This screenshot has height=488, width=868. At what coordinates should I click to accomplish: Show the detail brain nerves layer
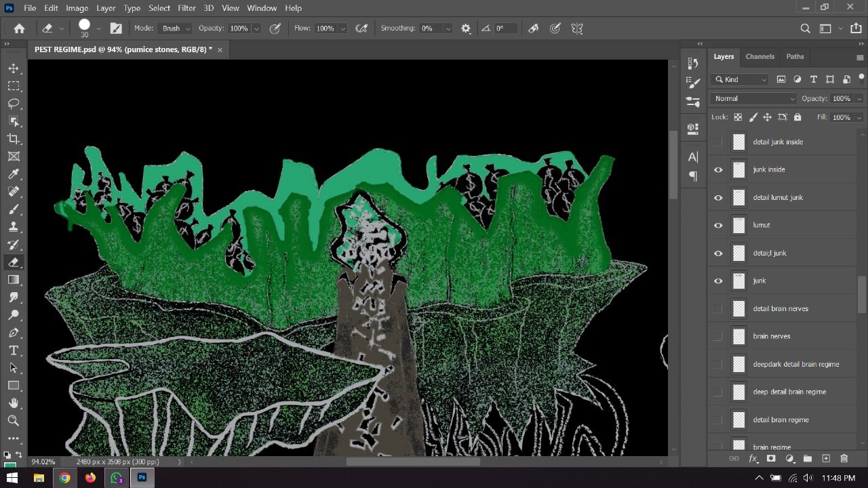[x=718, y=308]
